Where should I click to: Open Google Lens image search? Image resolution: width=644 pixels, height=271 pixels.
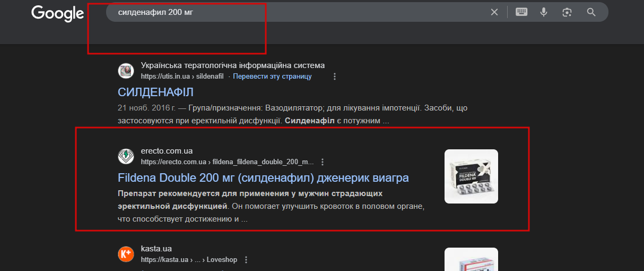567,12
